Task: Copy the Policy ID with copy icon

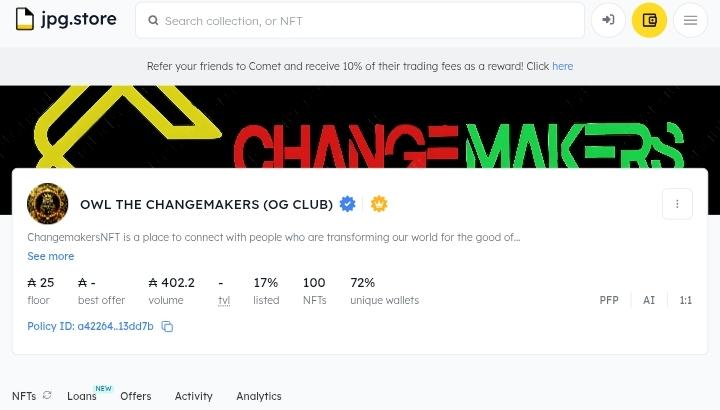Action: [x=168, y=327]
